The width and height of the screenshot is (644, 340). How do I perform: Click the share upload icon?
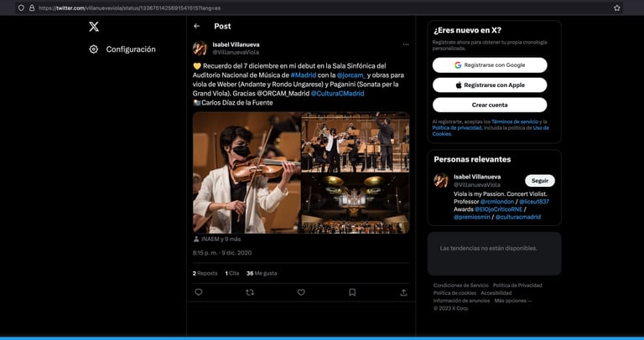coord(403,292)
